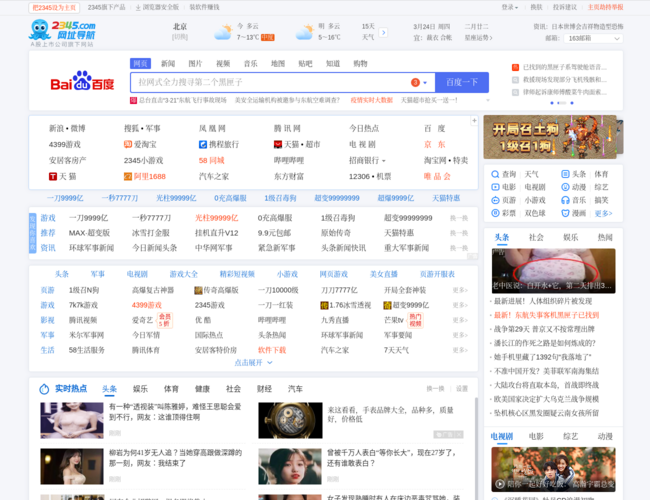Expand more sites via 点击展开

(x=253, y=363)
